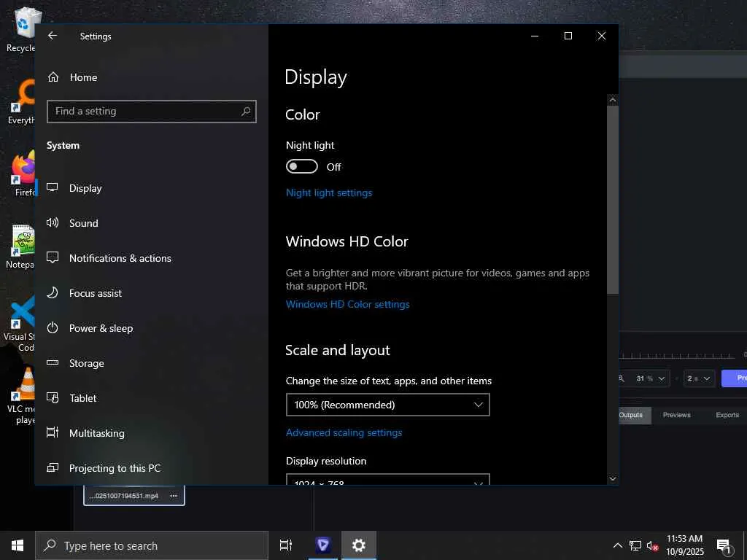Open Windows HD Color settings link

[347, 304]
